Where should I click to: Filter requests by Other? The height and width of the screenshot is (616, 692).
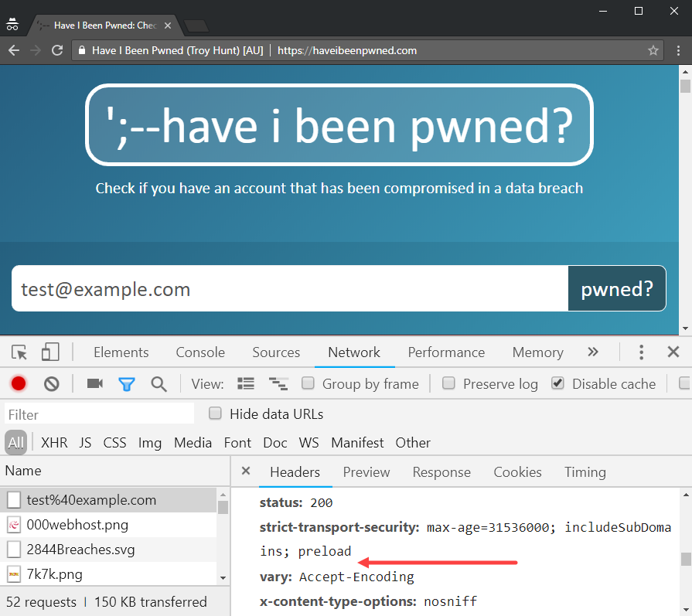pyautogui.click(x=413, y=443)
